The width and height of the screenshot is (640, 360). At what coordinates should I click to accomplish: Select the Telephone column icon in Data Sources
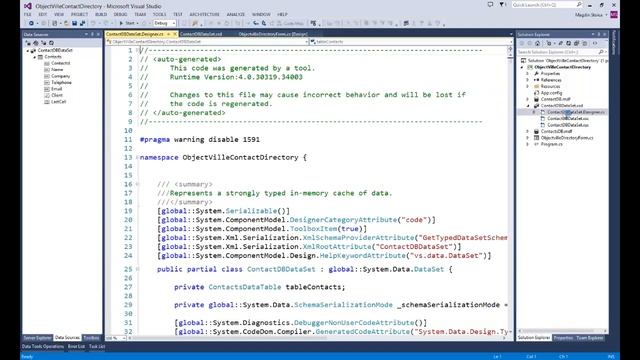click(47, 82)
